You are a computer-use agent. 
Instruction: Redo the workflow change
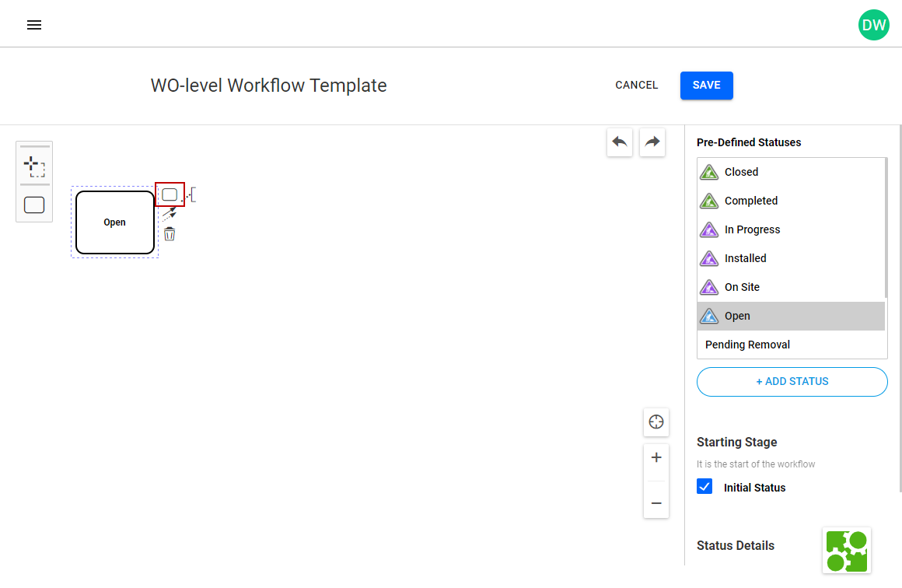point(652,142)
